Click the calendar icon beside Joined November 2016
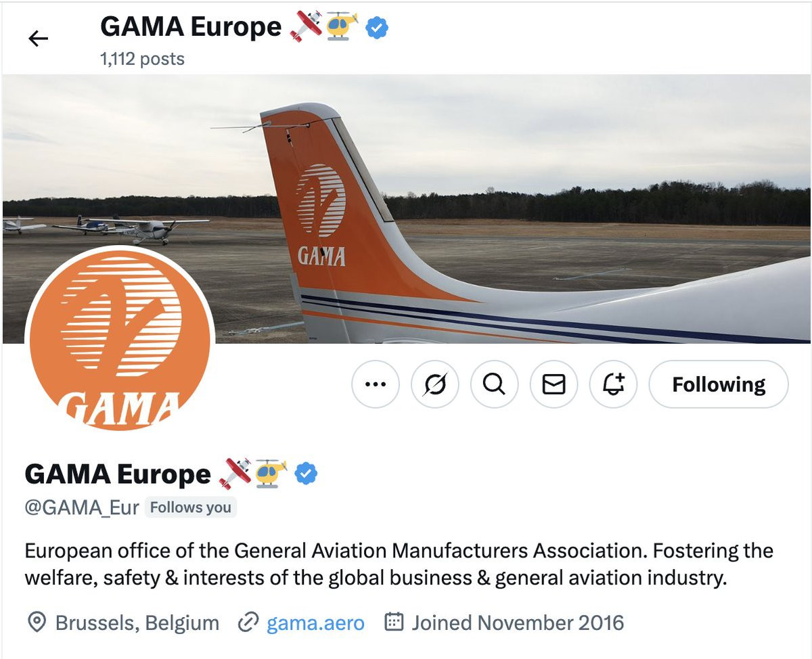 pos(394,622)
